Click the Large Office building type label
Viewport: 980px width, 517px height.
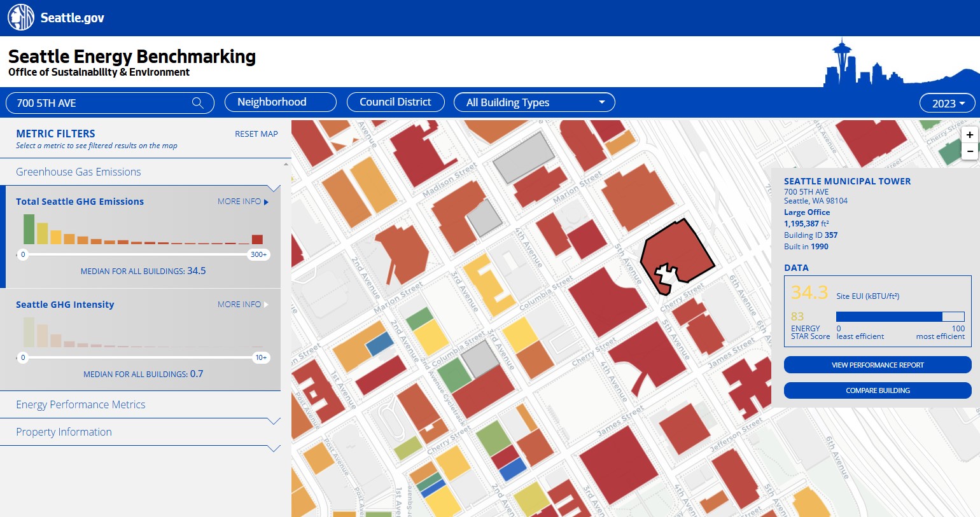807,212
